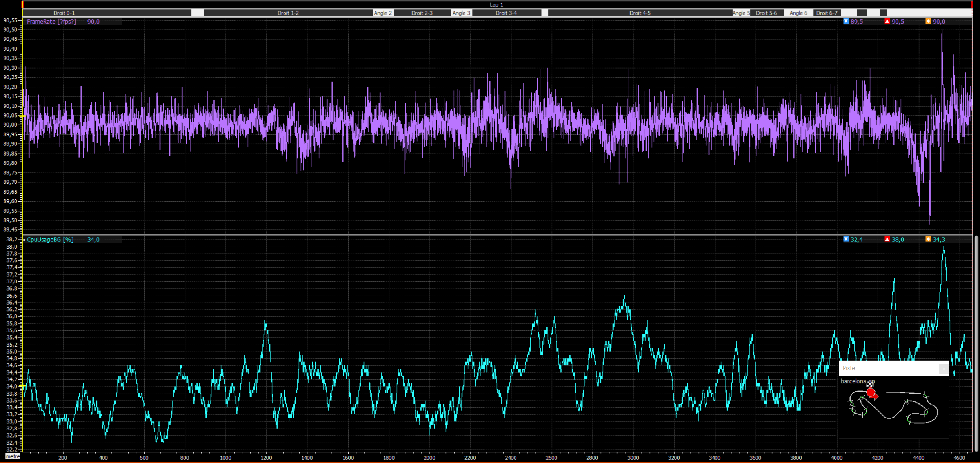The width and height of the screenshot is (980, 463).
Task: Click the 36,0 value on CpuUsageBG y-axis
Action: (x=12, y=316)
